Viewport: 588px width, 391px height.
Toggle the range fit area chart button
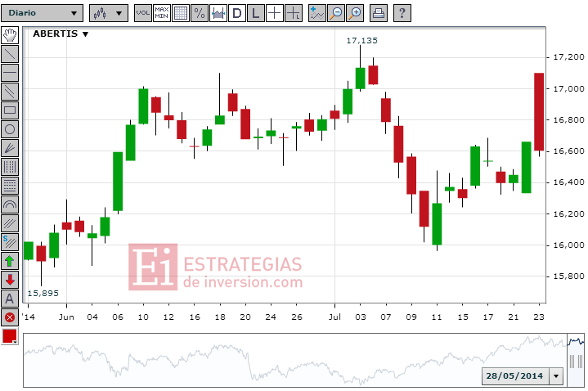tap(218, 13)
